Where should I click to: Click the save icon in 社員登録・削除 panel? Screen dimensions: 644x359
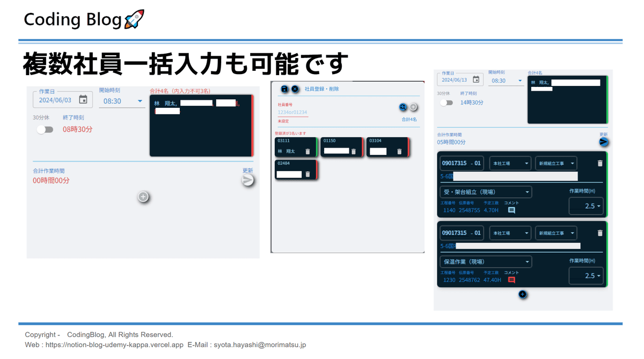click(x=284, y=89)
